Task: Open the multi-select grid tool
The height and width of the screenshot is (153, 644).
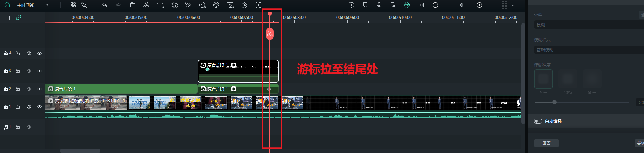Action: click(x=73, y=5)
